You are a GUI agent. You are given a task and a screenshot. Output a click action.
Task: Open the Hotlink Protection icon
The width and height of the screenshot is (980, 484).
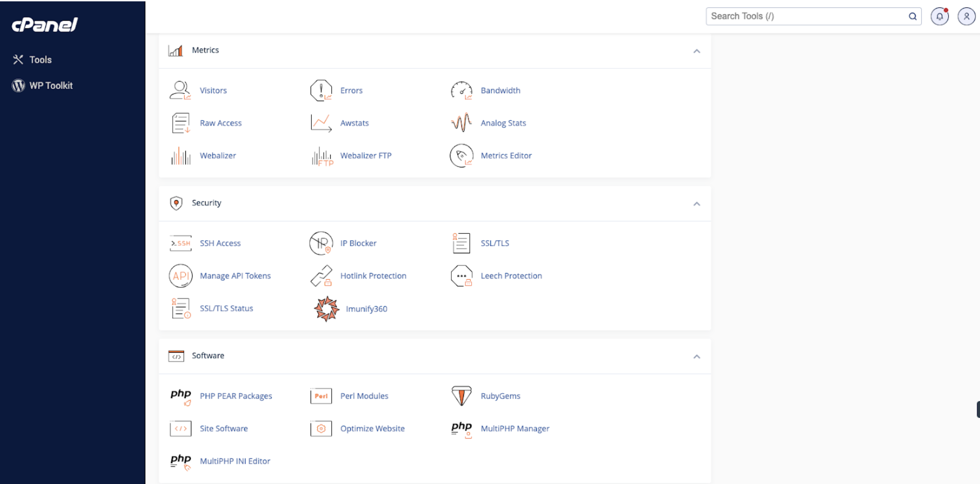tap(321, 276)
